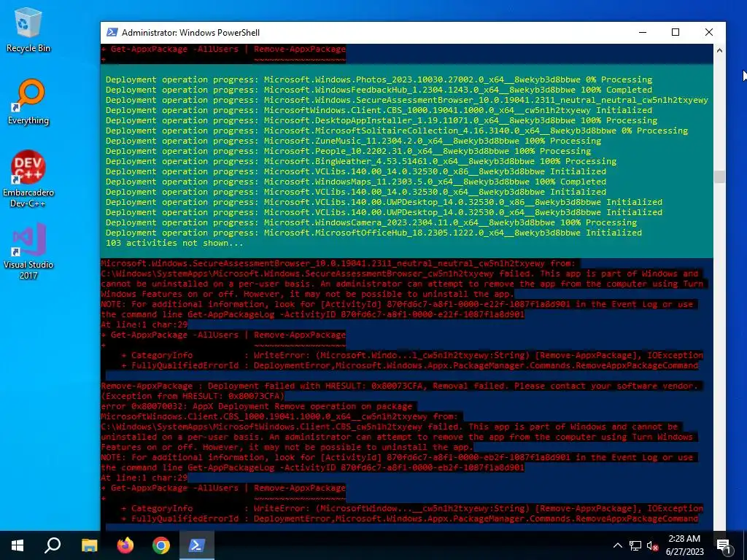Click the Microsoft.BingWeather progress line
This screenshot has width=747, height=560.
pos(361,161)
